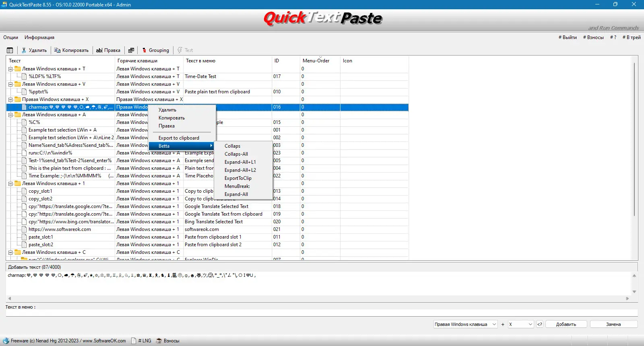Image resolution: width=644 pixels, height=346 pixels.
Task: Click # Взносы at the top right
Action: point(593,37)
